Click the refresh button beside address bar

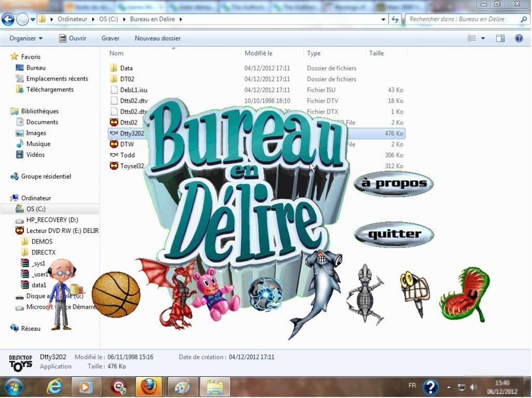[x=395, y=19]
